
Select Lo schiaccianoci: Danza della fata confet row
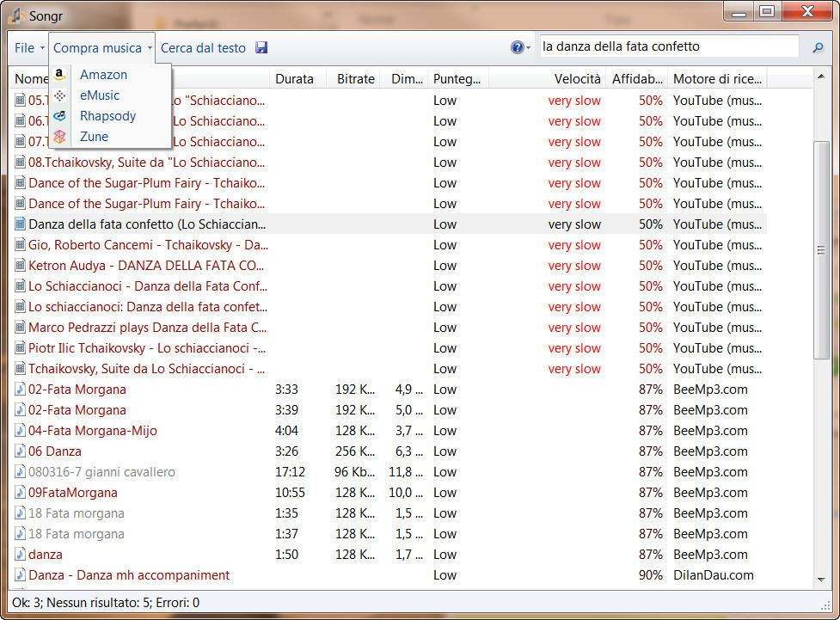[390, 306]
